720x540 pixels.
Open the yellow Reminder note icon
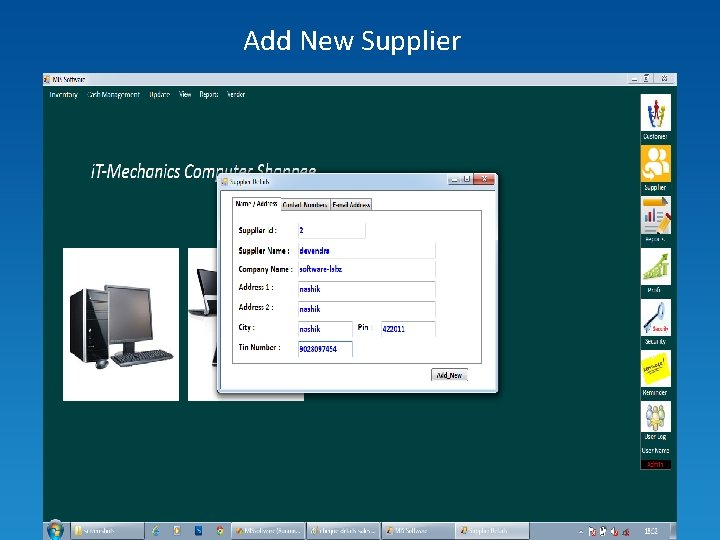click(x=655, y=368)
